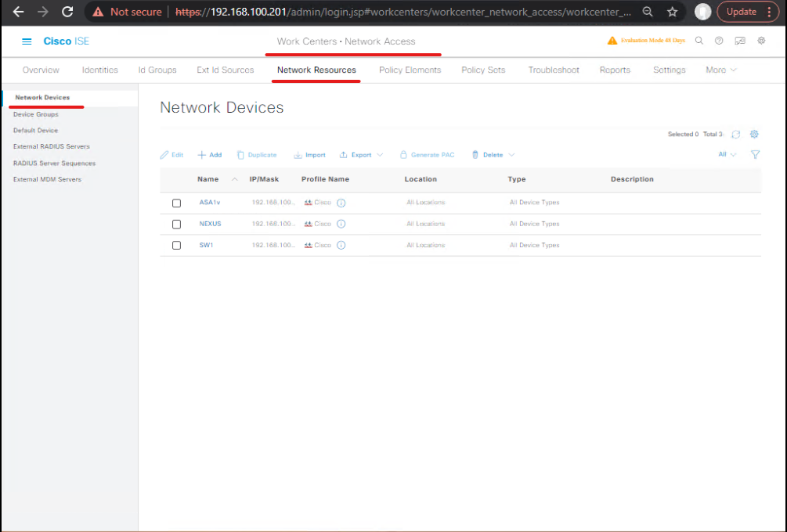Open the browser profile avatar
The image size is (787, 532).
point(702,12)
